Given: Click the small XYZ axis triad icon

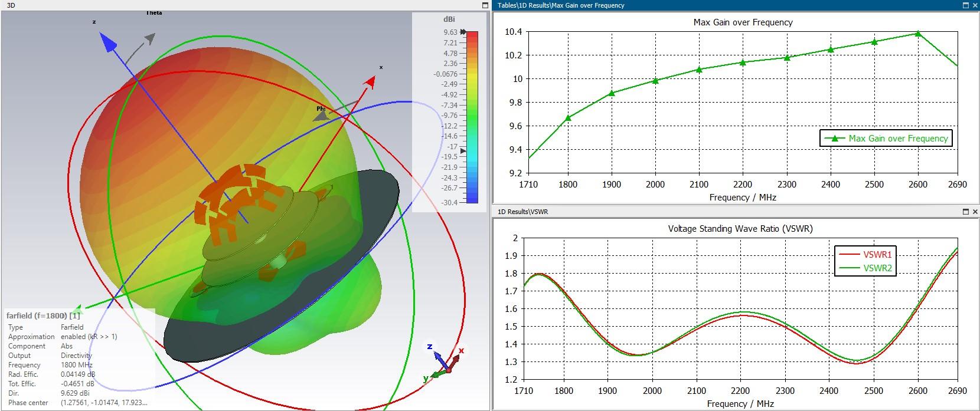Looking at the screenshot, I should (x=444, y=361).
